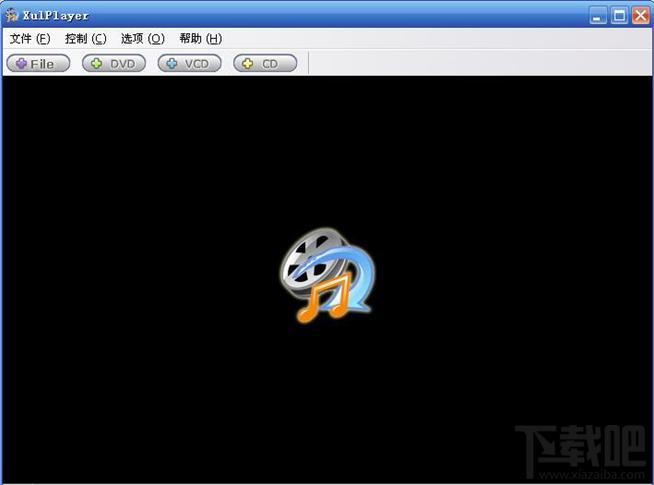
Task: Minimize the XulPlayer window
Action: tap(598, 16)
